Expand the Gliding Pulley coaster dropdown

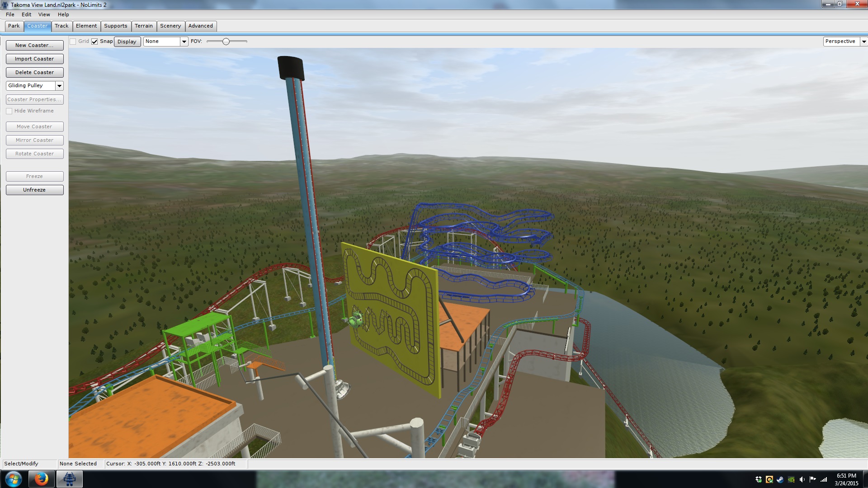(x=59, y=86)
